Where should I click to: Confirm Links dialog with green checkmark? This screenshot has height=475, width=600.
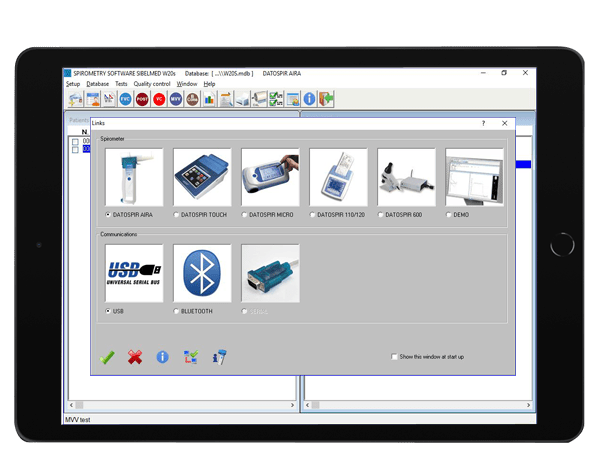[107, 357]
